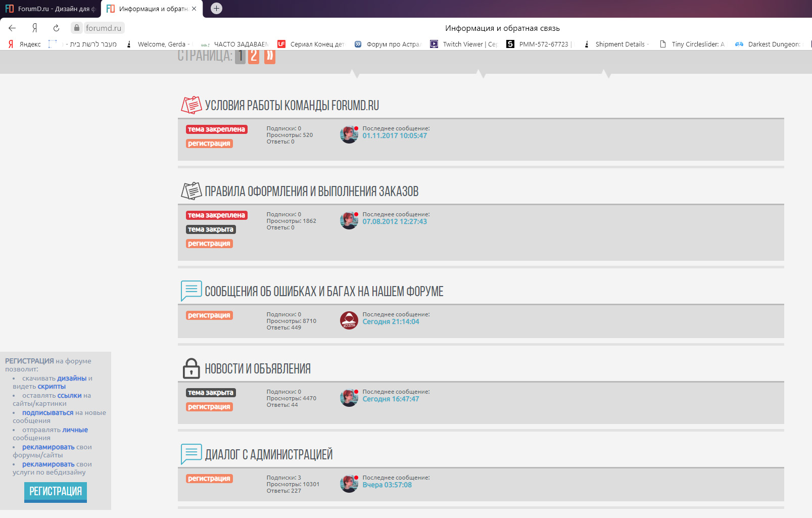
Task: Open the 'Darkest Dungeon' bookmark
Action: tap(769, 44)
